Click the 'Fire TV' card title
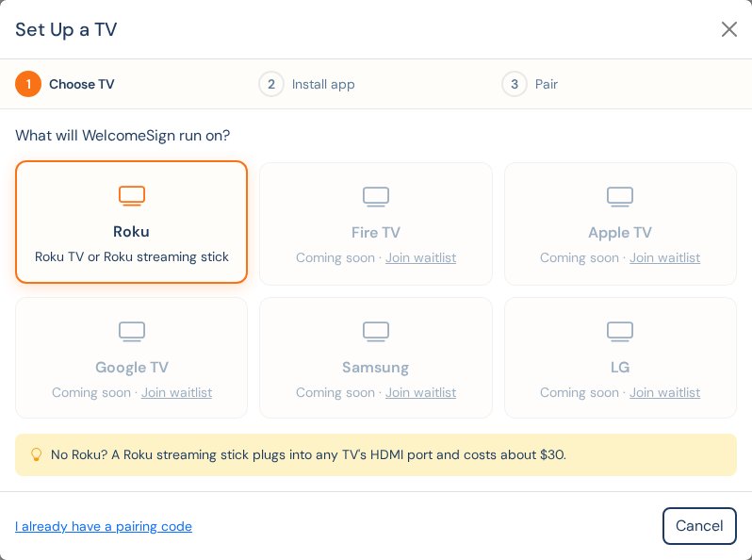Image resolution: width=752 pixels, height=560 pixels. (x=375, y=232)
